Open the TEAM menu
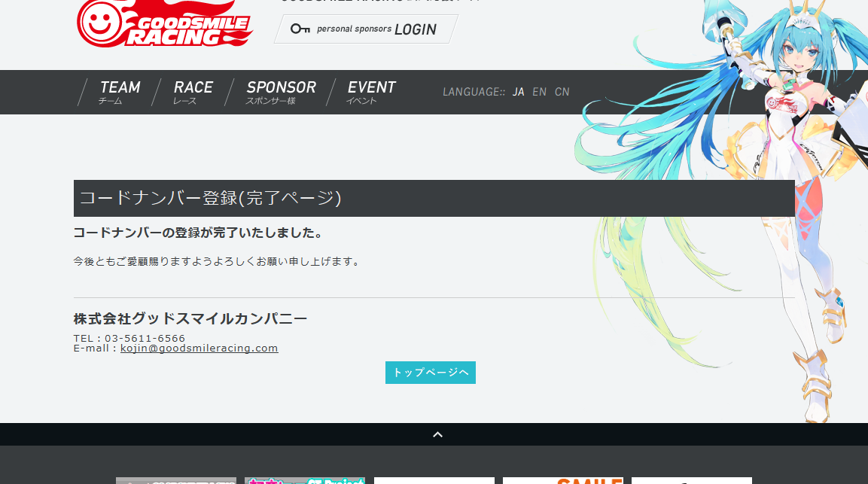 pyautogui.click(x=120, y=92)
